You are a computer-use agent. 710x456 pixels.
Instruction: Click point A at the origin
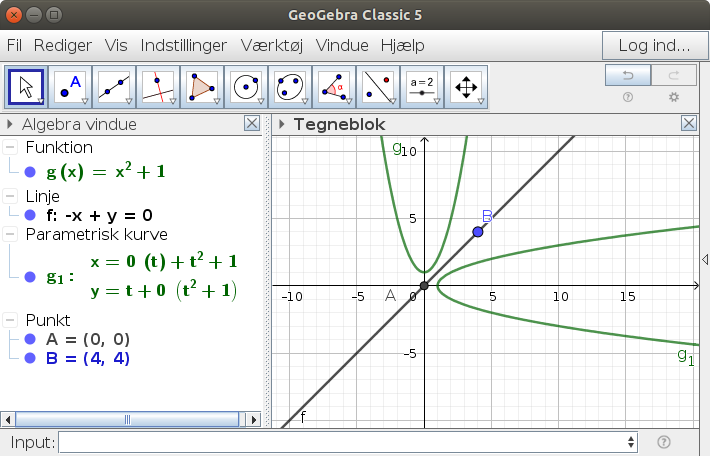click(x=424, y=286)
